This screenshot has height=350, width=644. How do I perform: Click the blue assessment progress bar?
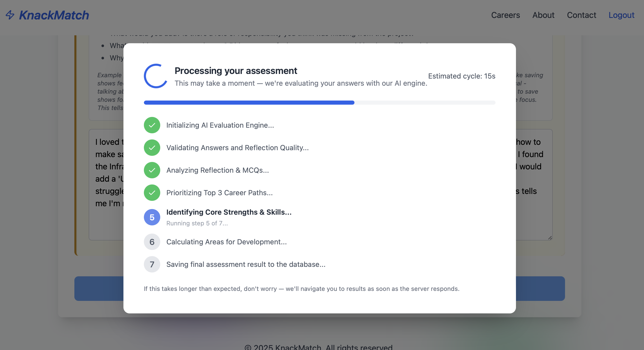tap(249, 103)
